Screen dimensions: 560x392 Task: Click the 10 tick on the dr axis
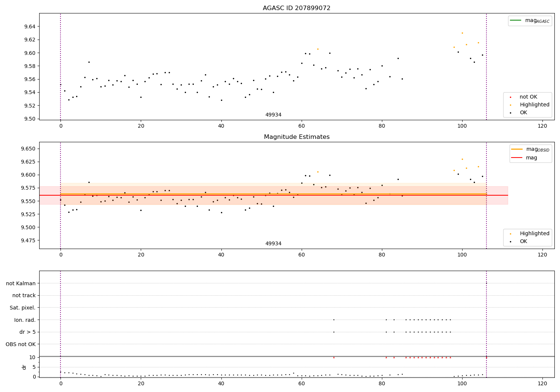pos(32,358)
